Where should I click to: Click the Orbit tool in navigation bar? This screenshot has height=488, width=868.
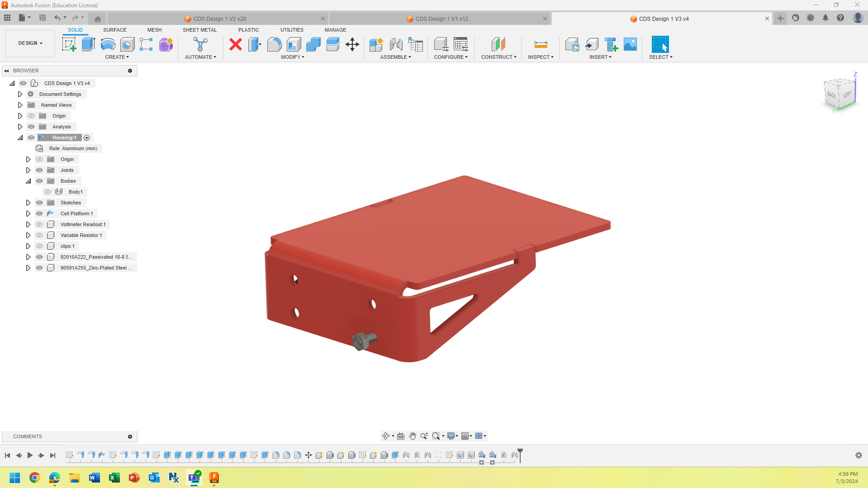(386, 436)
